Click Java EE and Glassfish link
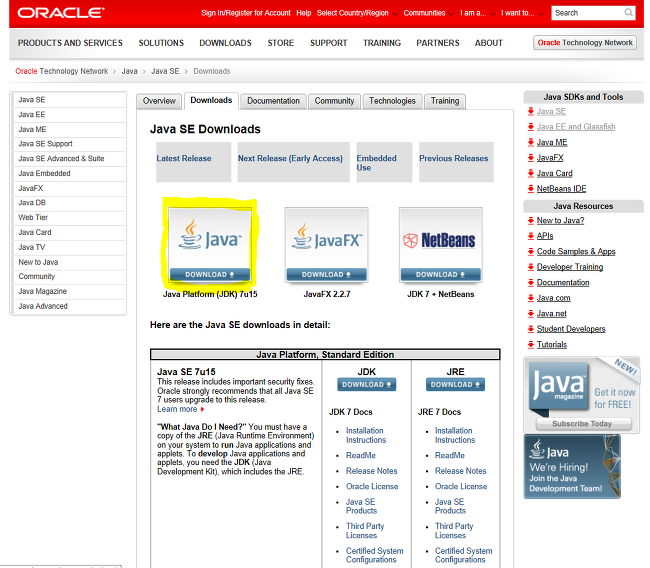 (x=576, y=127)
